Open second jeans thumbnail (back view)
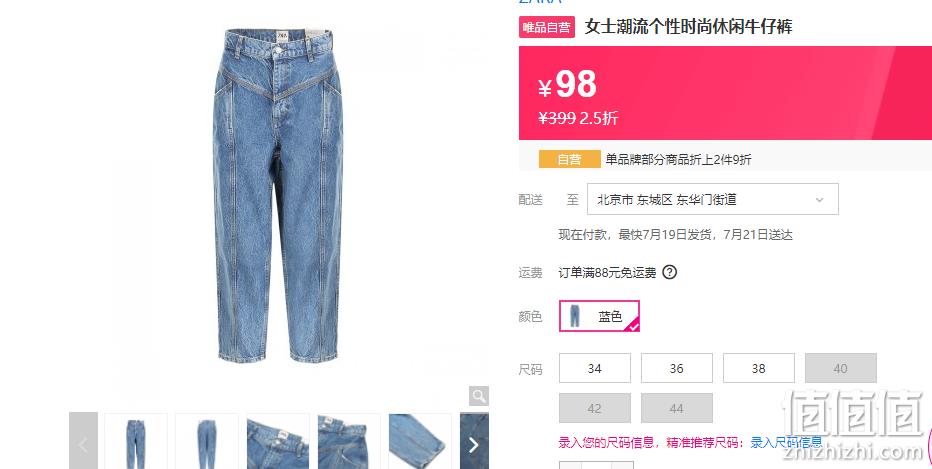Screen dimensions: 932x469 (207, 442)
